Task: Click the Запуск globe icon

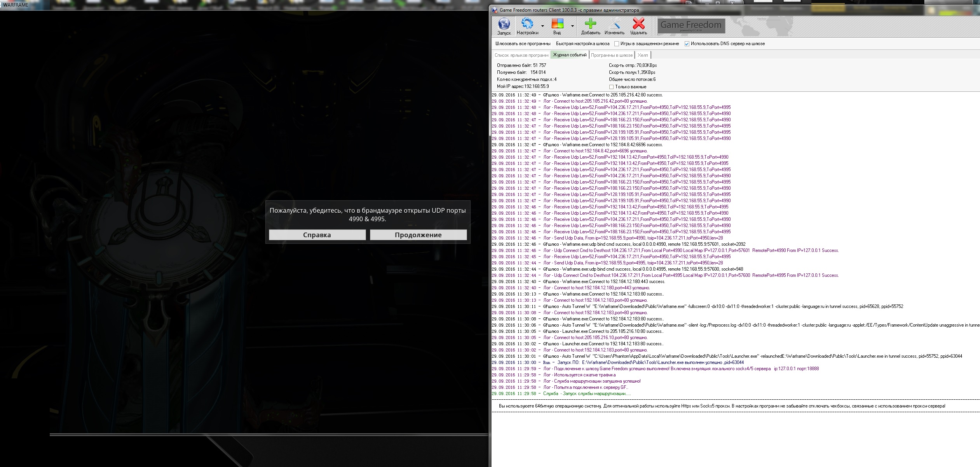Action: 504,24
